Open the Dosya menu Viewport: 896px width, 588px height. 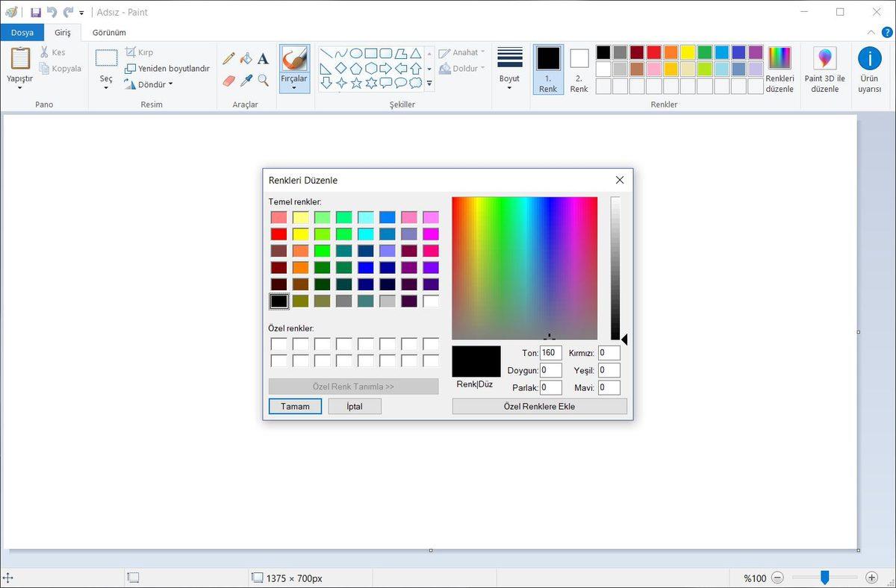pyautogui.click(x=22, y=32)
